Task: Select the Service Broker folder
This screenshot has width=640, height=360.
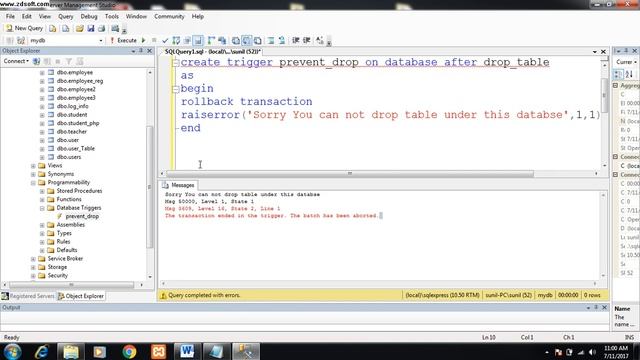Action: [65, 259]
